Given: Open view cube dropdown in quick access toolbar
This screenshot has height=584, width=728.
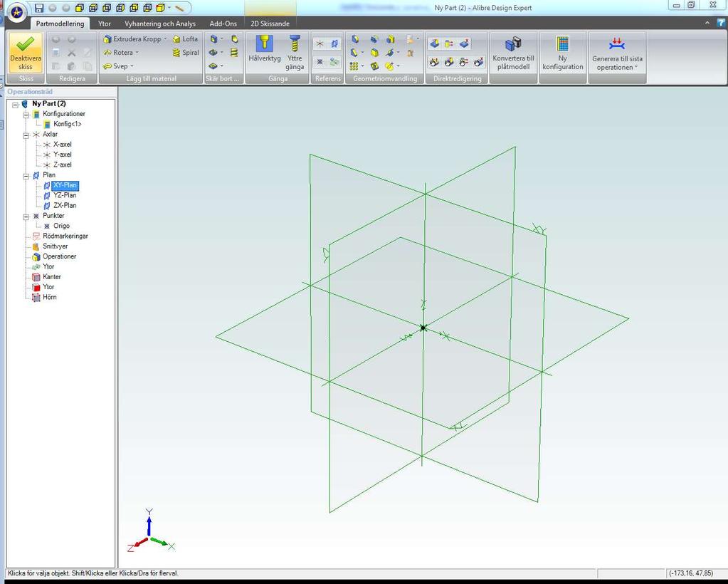Looking at the screenshot, I should 169,8.
